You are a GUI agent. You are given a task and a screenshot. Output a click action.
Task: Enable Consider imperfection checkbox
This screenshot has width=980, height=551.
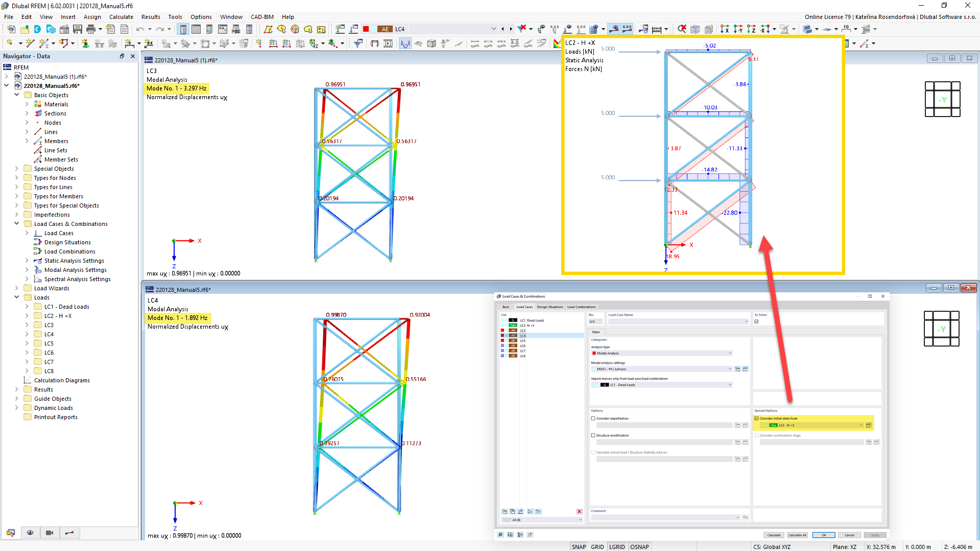(593, 419)
